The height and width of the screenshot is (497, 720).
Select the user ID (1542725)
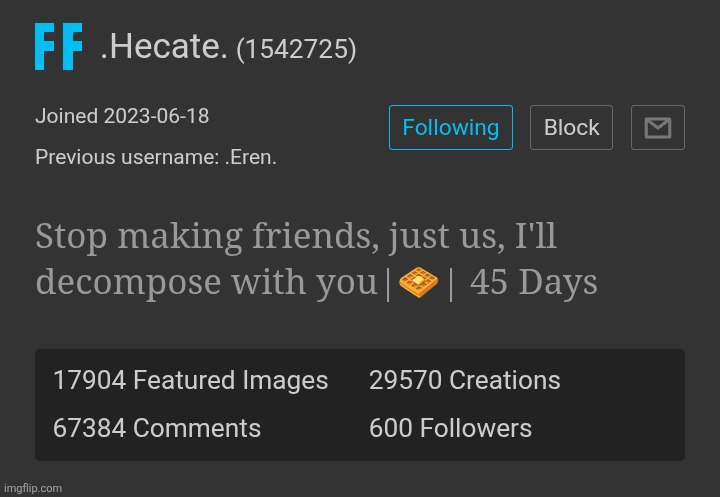[x=296, y=49]
